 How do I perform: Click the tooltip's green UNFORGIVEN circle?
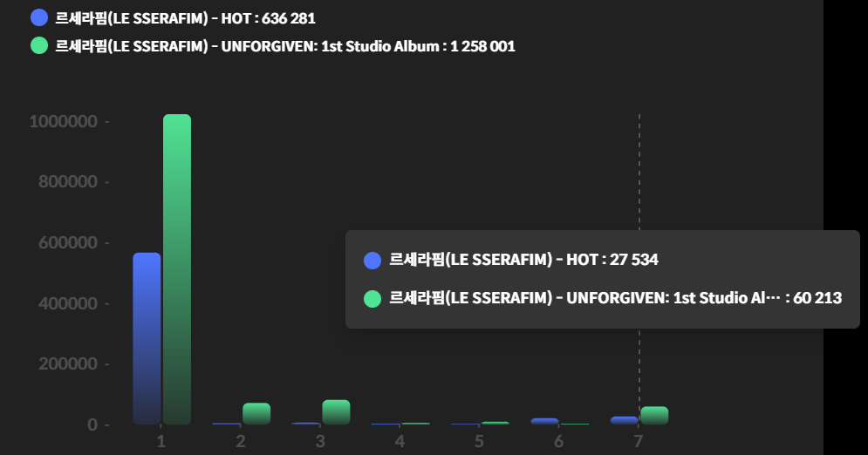point(372,299)
